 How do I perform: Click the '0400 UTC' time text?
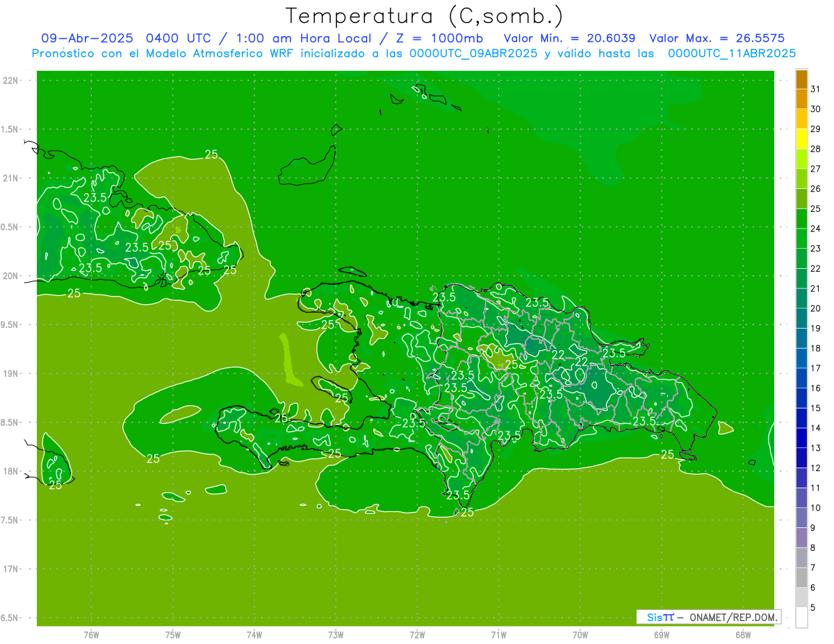click(179, 38)
